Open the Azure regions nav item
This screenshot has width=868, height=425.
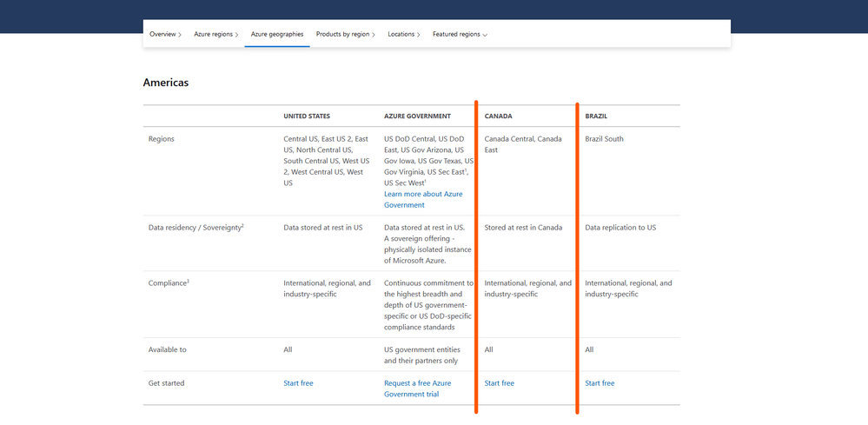click(x=215, y=34)
